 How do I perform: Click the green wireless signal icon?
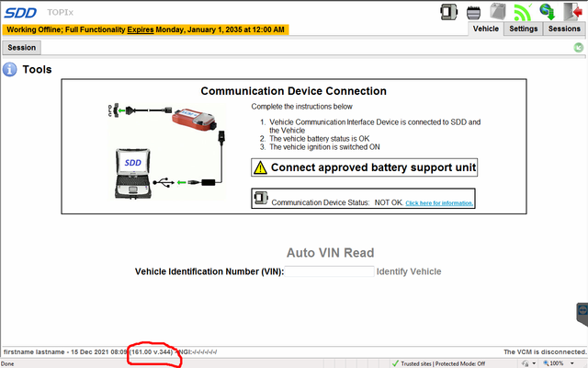(523, 12)
